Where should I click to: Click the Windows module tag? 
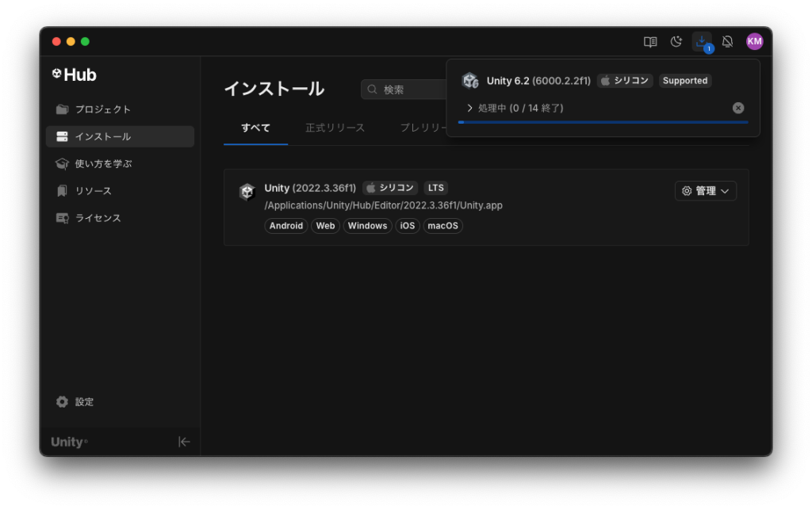point(367,226)
